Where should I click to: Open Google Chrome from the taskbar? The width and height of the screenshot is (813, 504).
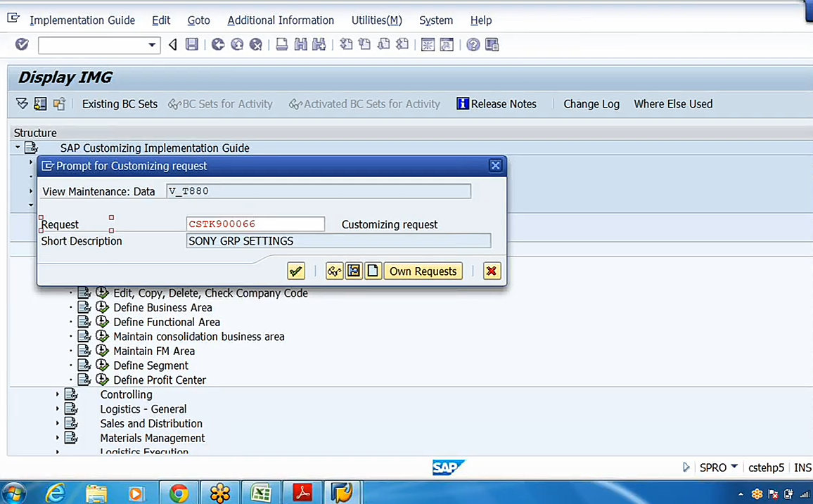click(x=178, y=493)
